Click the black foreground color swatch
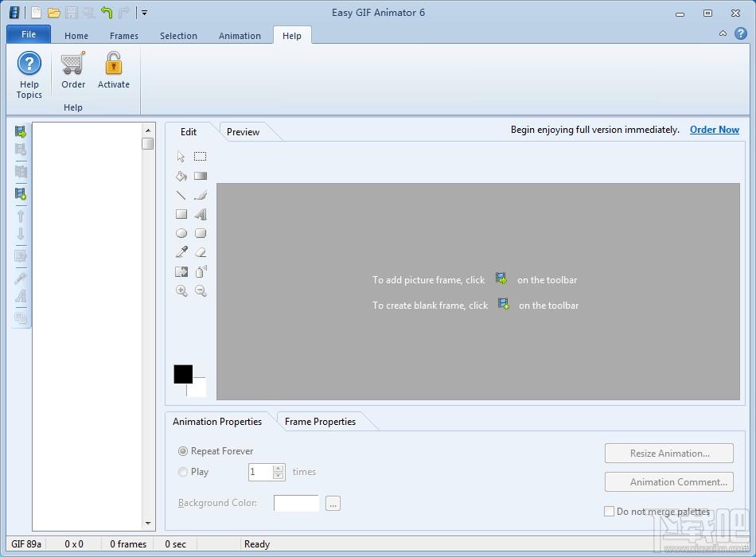 click(183, 374)
